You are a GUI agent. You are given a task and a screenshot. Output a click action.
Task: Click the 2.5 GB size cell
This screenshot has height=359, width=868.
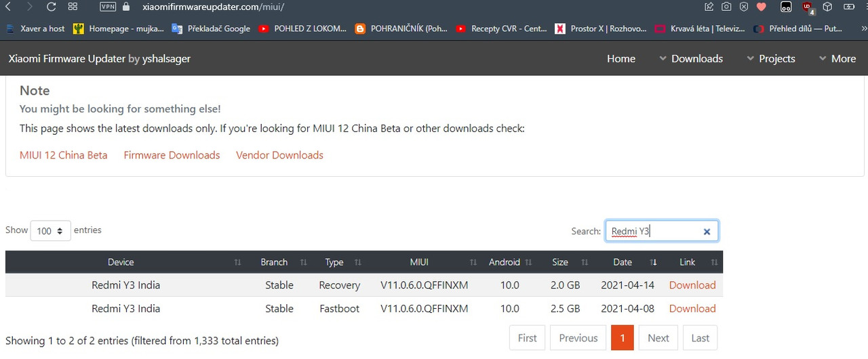pyautogui.click(x=565, y=308)
